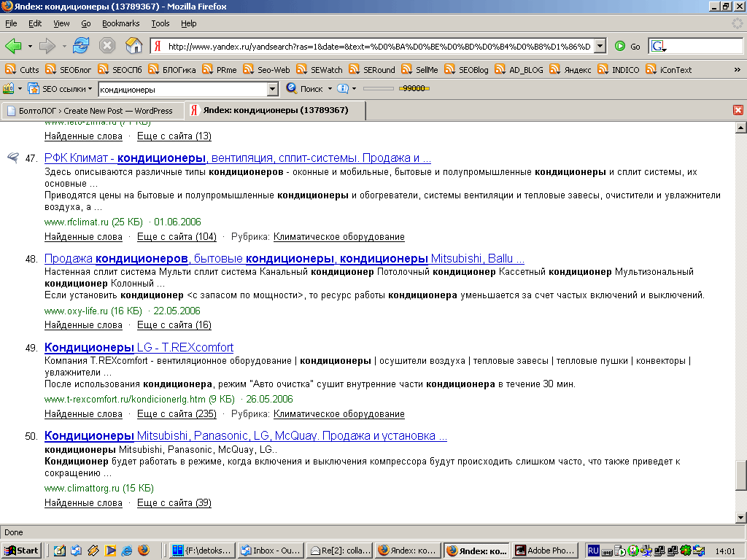Close the current tab with red X

tap(738, 110)
